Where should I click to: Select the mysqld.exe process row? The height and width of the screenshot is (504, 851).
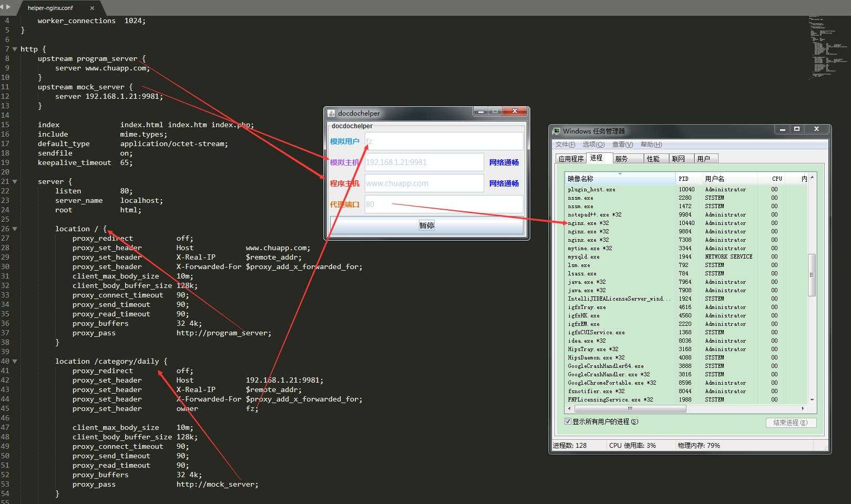(x=686, y=256)
